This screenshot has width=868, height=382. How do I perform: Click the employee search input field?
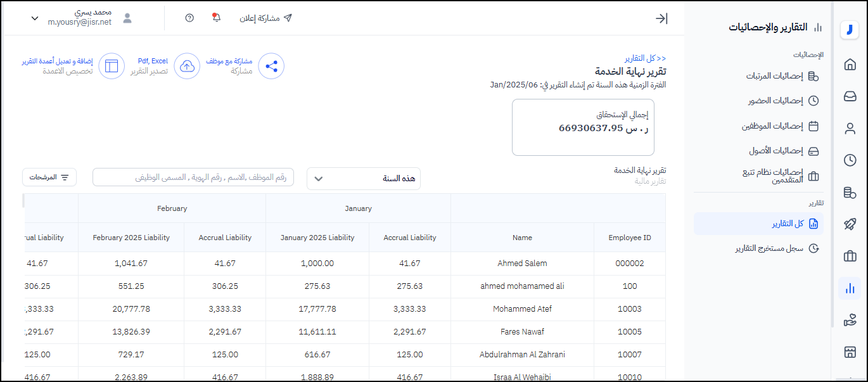[x=193, y=177]
